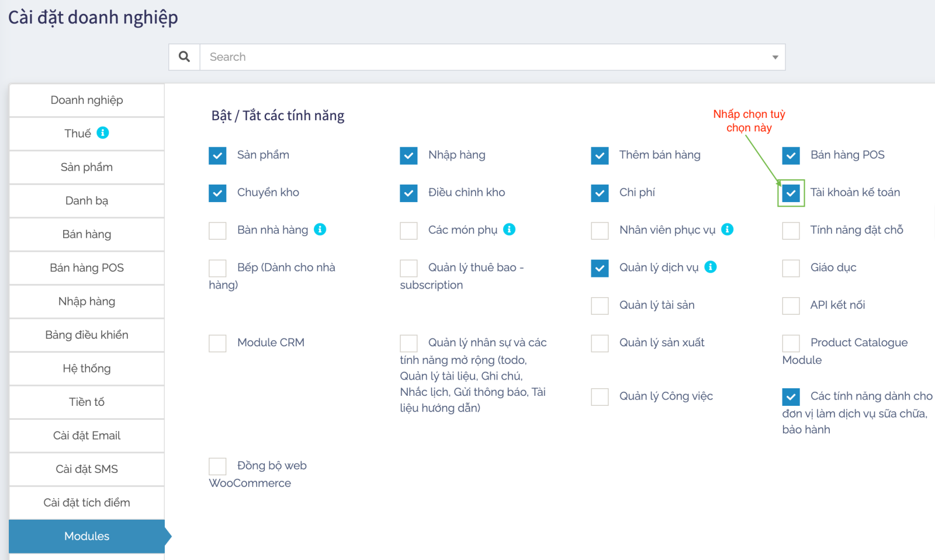Switch to the Cài đặt Email tab

tap(86, 436)
